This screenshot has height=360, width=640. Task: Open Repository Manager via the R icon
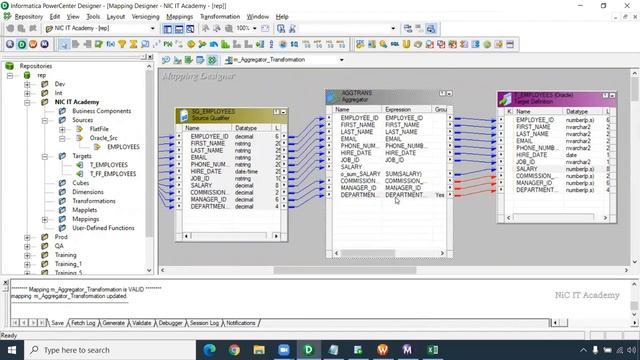tap(10, 44)
